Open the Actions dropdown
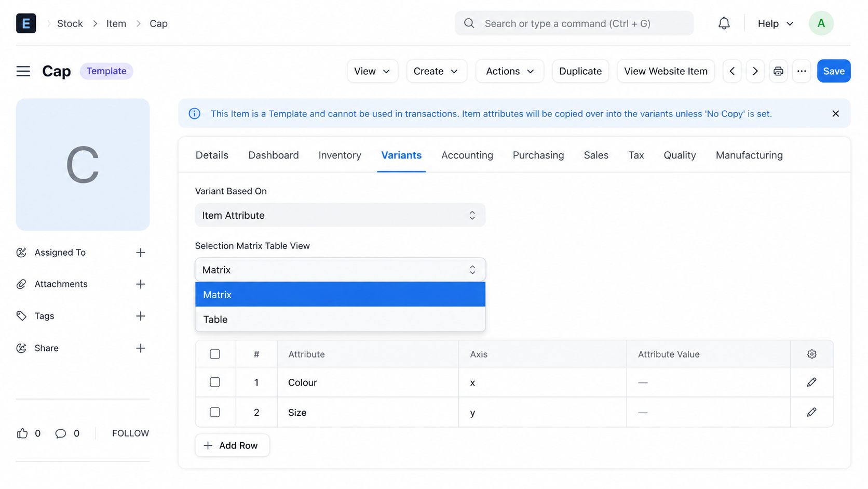Viewport: 868px width, 489px height. click(x=510, y=71)
